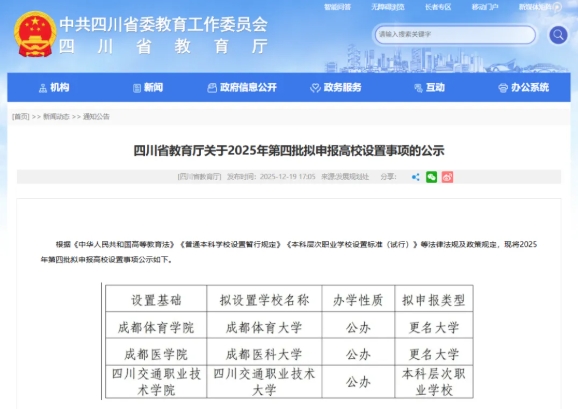
Task: Click 公办 in the 成都体育学院 row
Action: click(x=358, y=327)
